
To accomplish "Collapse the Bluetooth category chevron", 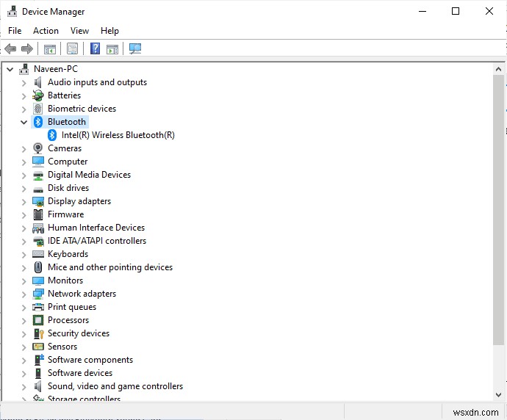I will (x=24, y=122).
